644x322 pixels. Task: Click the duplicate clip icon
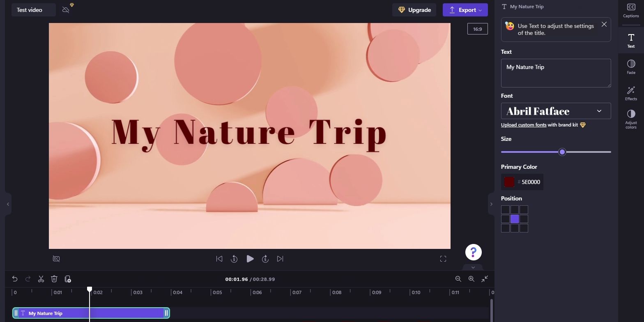[68, 279]
